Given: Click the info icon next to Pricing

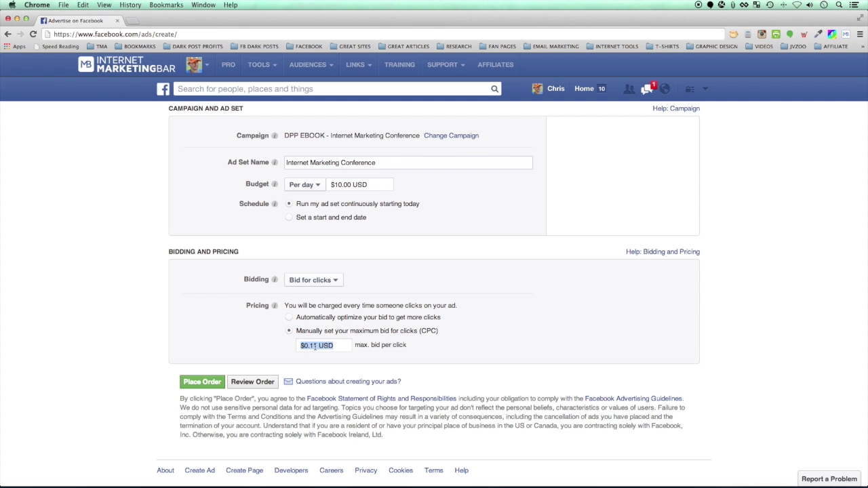Looking at the screenshot, I should 275,306.
